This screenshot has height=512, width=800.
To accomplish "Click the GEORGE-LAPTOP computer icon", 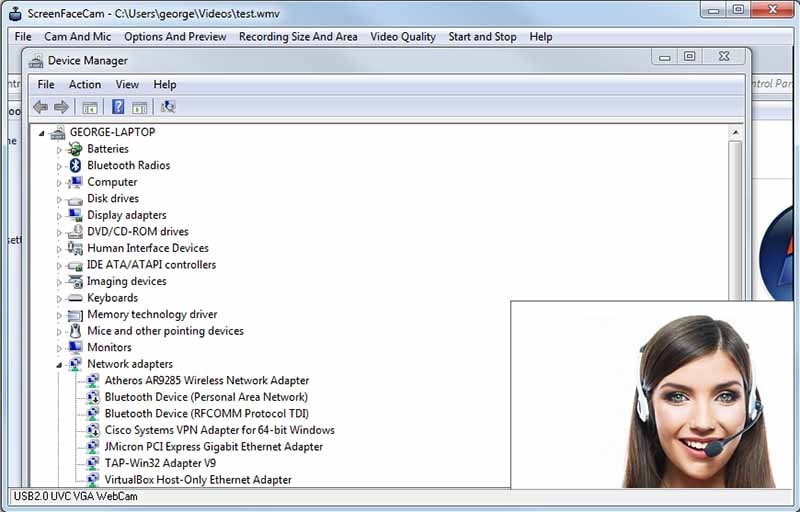I will pyautogui.click(x=58, y=133).
